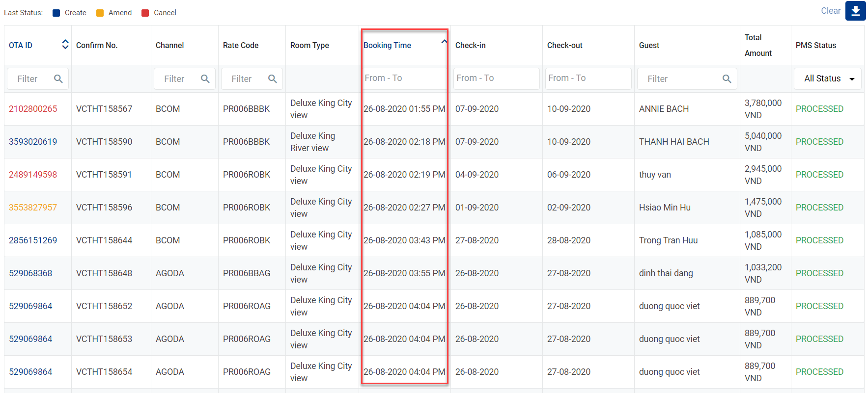Click the OTA ID sort arrows

[x=65, y=45]
